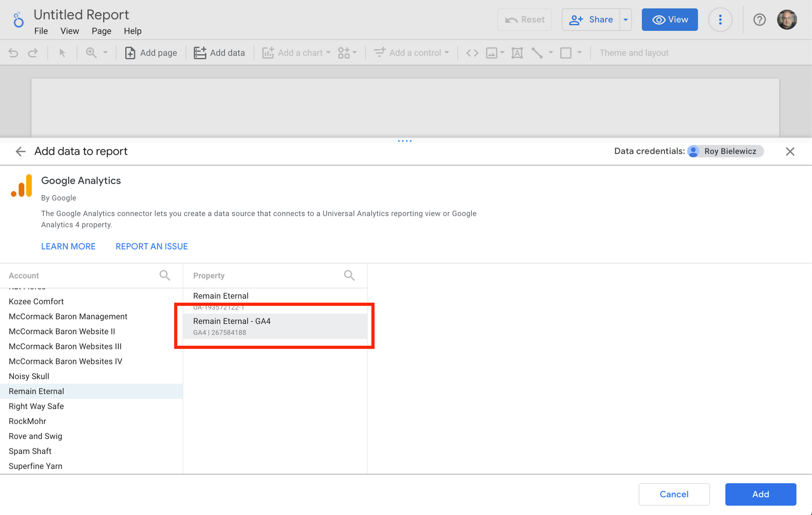Click Add page in toolbar
The height and width of the screenshot is (515, 812).
coord(151,53)
